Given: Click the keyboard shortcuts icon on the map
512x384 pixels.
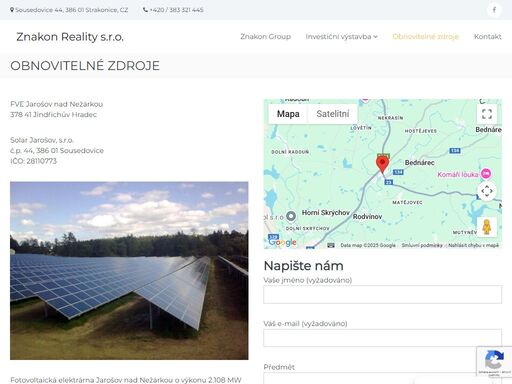Looking at the screenshot, I should coord(331,245).
